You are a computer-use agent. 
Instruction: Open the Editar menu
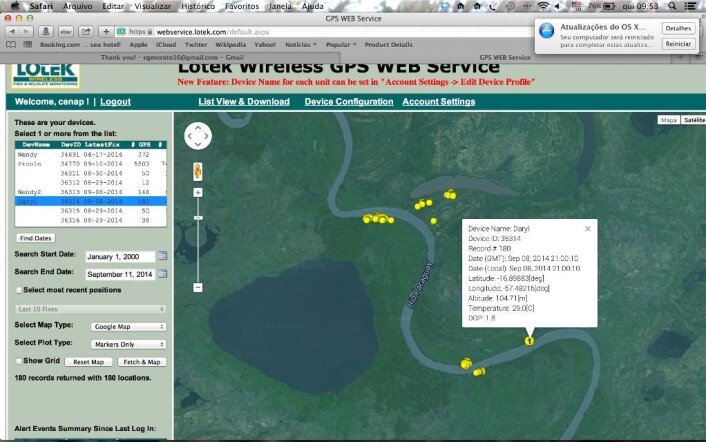coord(113,6)
